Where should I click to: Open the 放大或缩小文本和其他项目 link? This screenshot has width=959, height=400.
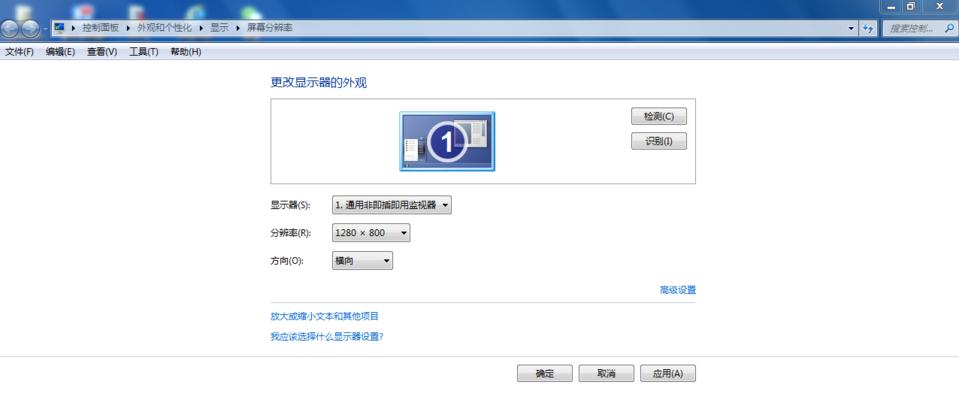[325, 316]
